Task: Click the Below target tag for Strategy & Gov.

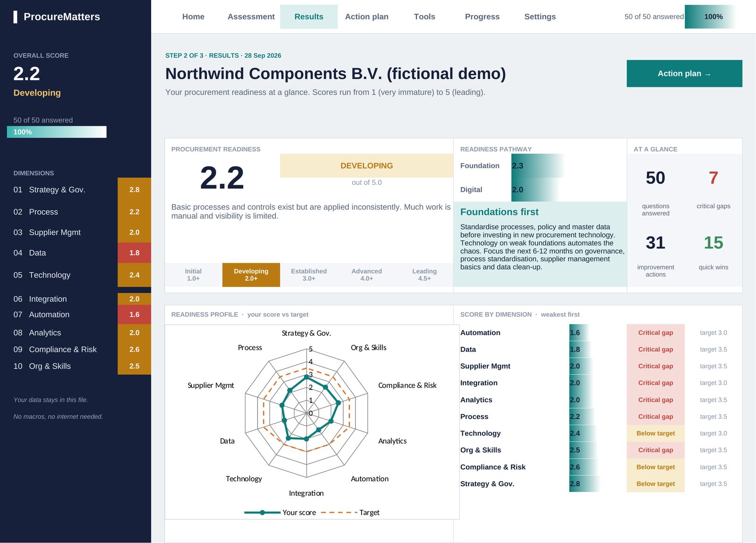Action: click(x=655, y=484)
